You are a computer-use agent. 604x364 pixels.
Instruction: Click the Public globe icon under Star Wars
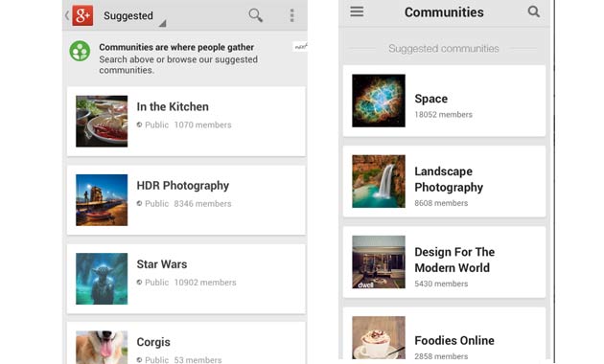point(139,283)
